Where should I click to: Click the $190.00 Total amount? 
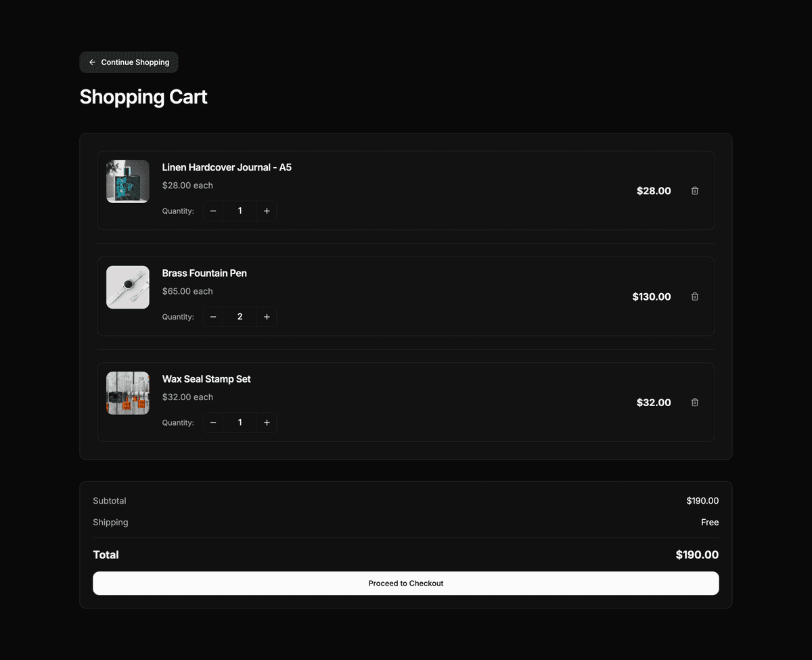tap(697, 554)
